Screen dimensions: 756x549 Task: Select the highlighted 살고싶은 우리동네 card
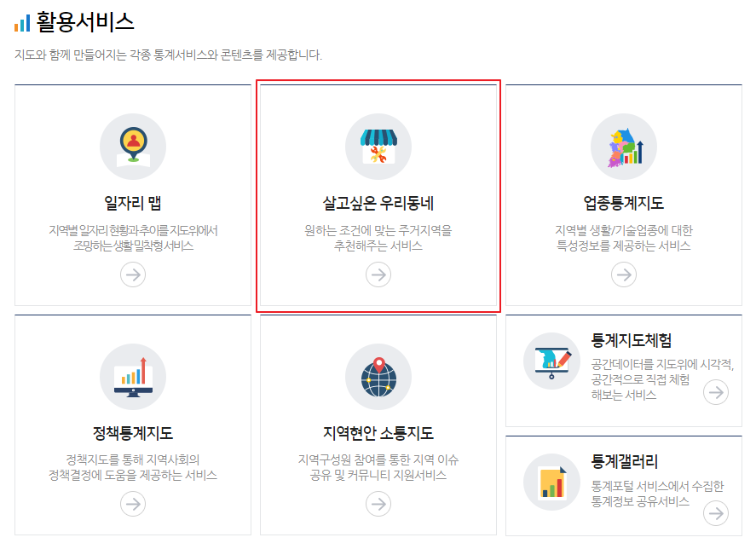(x=378, y=194)
